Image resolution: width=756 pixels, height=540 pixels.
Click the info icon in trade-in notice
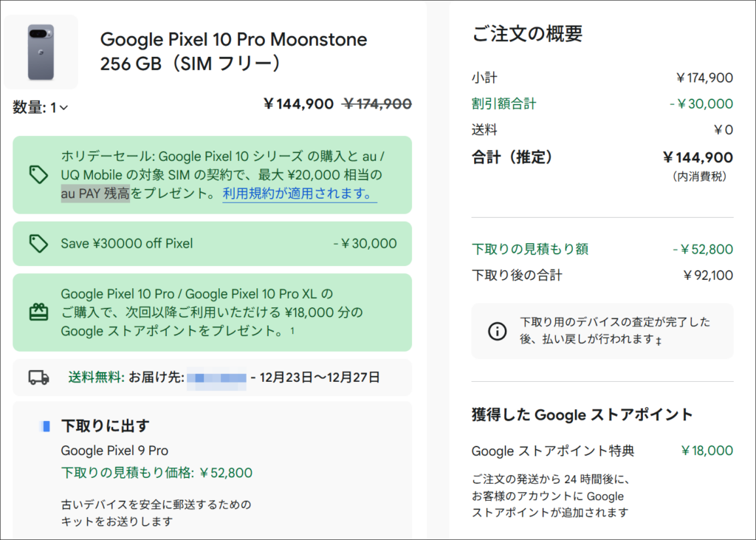tap(498, 331)
